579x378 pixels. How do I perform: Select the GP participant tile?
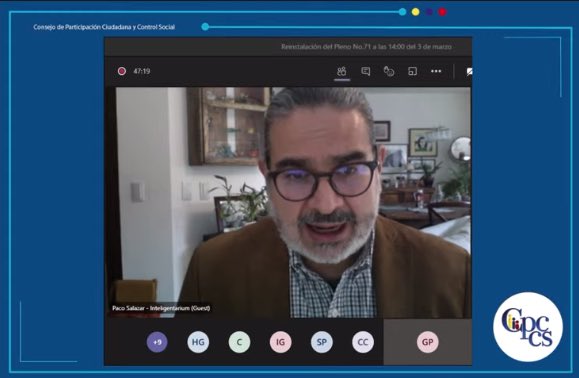(428, 342)
